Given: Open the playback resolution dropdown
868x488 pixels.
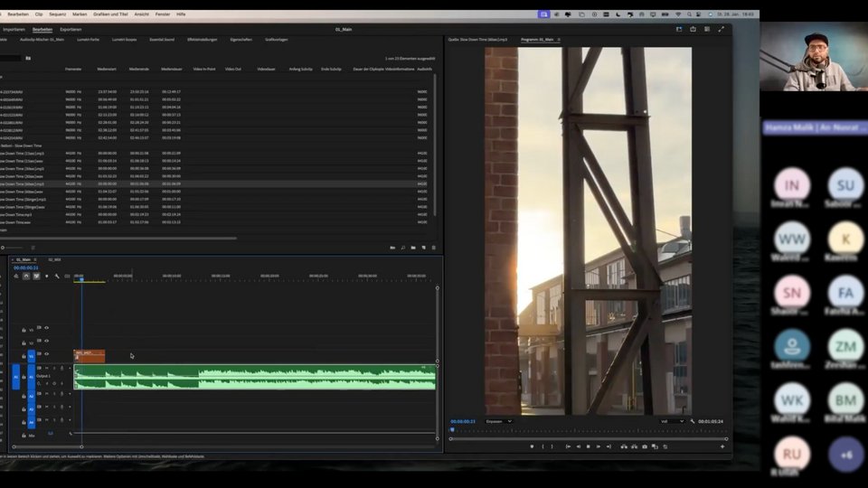Looking at the screenshot, I should [673, 421].
